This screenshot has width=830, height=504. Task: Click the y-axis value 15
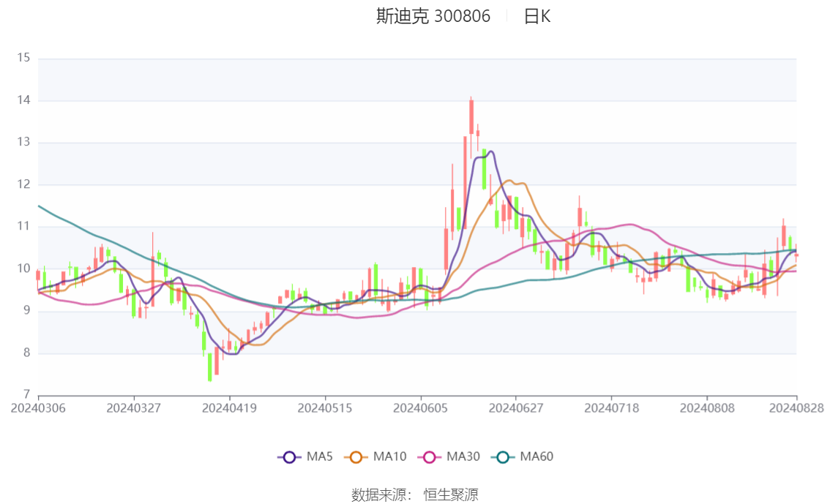(23, 58)
